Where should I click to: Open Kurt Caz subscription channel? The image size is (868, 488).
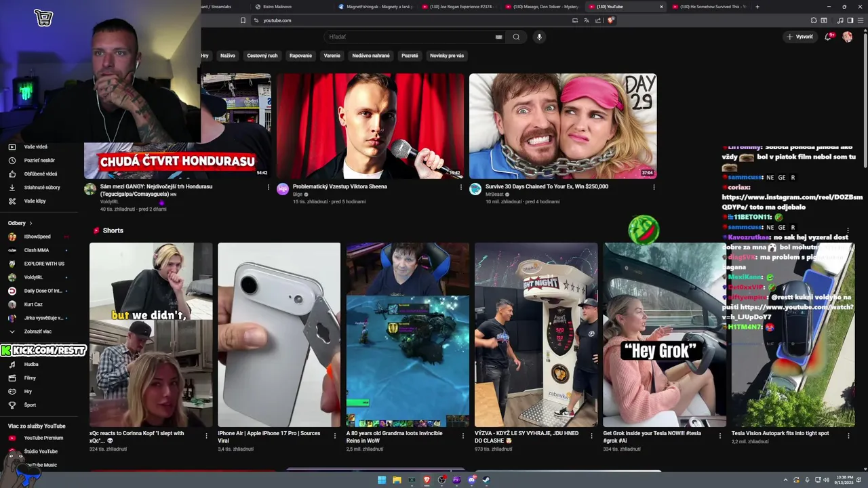(x=39, y=304)
